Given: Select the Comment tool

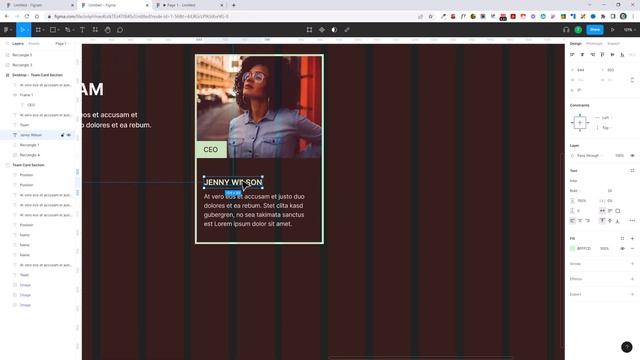Looking at the screenshot, I should point(120,29).
